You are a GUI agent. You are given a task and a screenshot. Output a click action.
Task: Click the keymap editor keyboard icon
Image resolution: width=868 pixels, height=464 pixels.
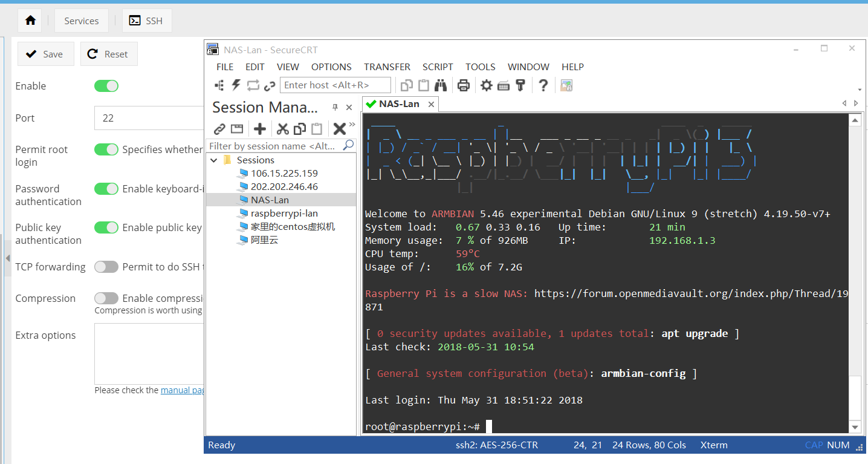[504, 85]
